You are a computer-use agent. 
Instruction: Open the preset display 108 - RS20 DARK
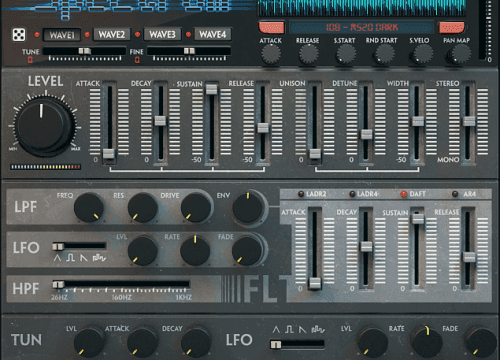click(362, 27)
